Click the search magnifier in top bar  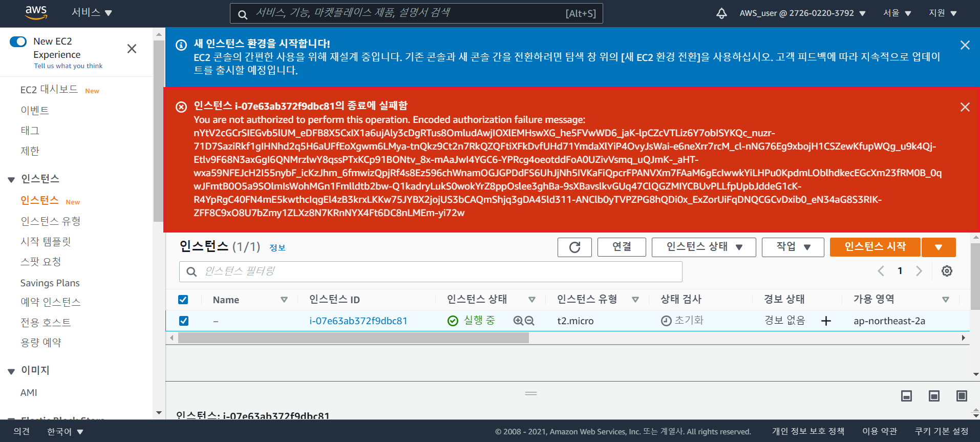pyautogui.click(x=243, y=14)
